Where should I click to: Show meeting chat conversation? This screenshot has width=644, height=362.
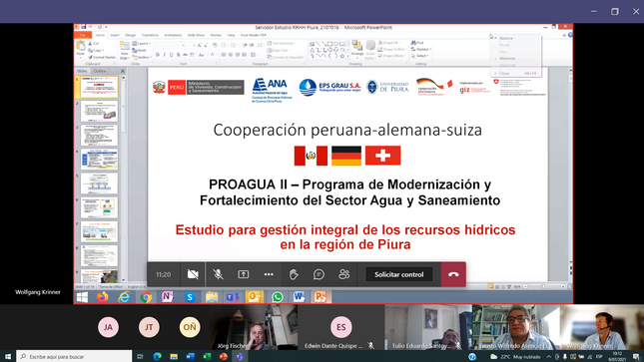tap(319, 274)
